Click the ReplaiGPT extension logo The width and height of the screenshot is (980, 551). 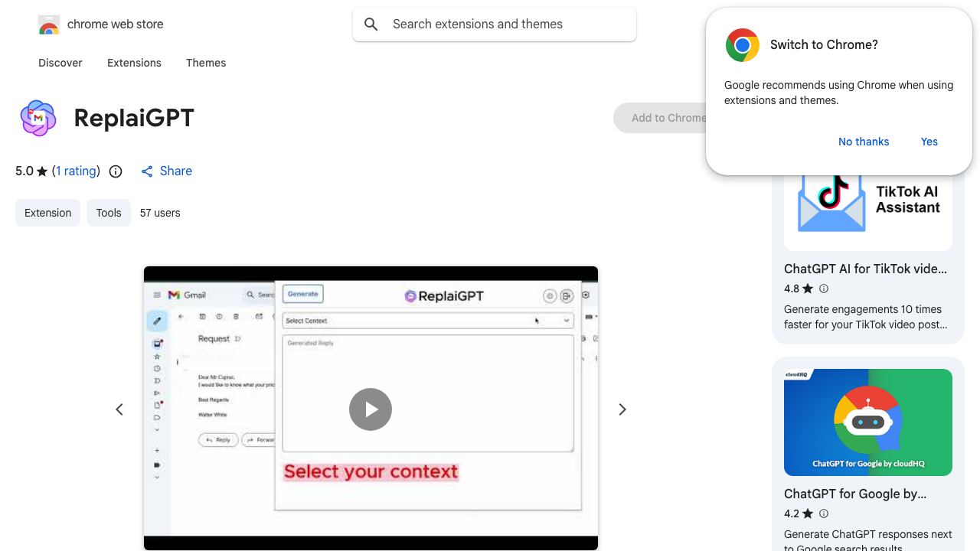pos(38,118)
